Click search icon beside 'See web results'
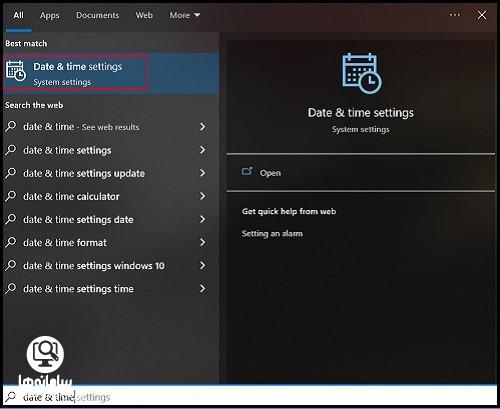 [x=11, y=127]
